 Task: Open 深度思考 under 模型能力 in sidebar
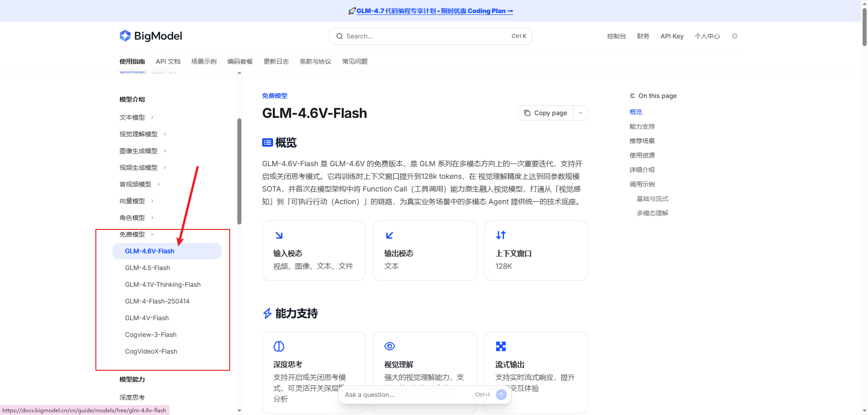tap(132, 397)
